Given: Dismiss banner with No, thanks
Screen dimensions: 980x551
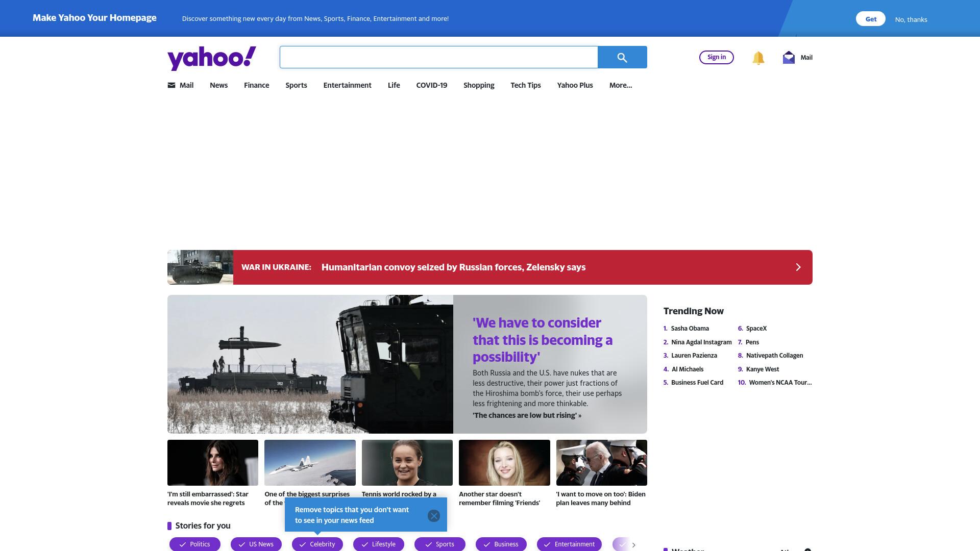Looking at the screenshot, I should click(911, 19).
